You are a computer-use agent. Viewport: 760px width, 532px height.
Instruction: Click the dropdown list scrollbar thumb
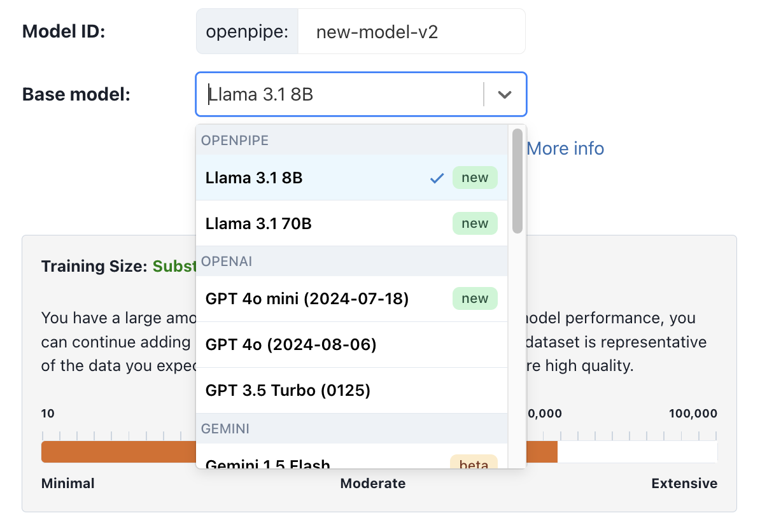(x=517, y=181)
